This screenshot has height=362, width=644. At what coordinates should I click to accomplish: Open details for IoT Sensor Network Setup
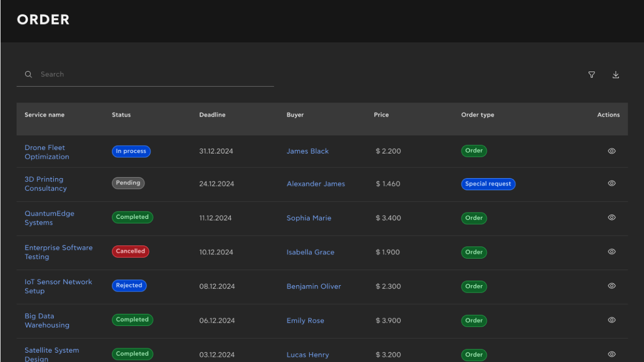612,286
